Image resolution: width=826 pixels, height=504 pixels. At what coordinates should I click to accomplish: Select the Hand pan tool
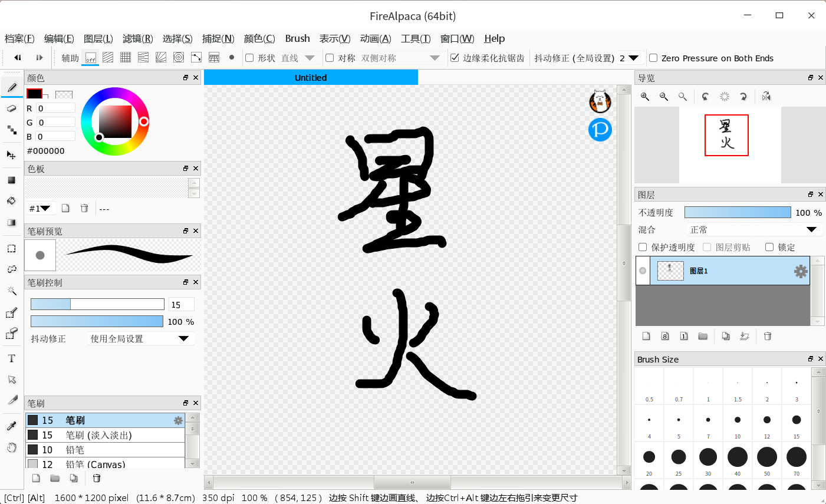11,448
